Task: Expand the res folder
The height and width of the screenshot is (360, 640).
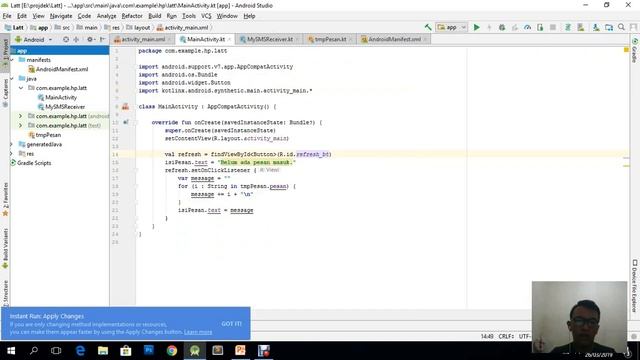Action: click(12, 153)
